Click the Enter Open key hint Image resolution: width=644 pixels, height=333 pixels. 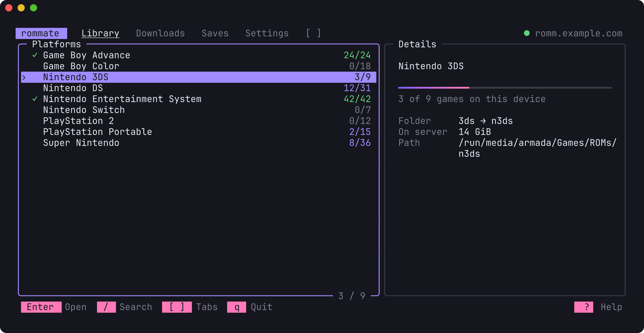click(x=54, y=307)
